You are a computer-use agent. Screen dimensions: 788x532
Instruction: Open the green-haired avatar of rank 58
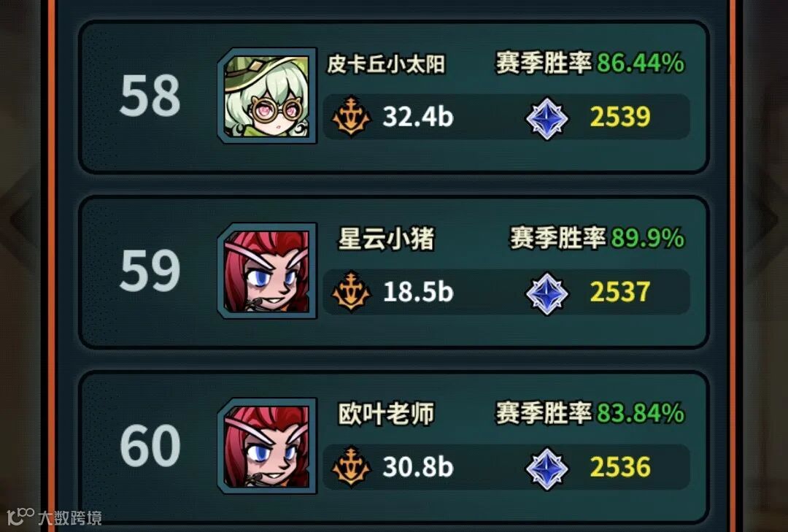[x=267, y=96]
